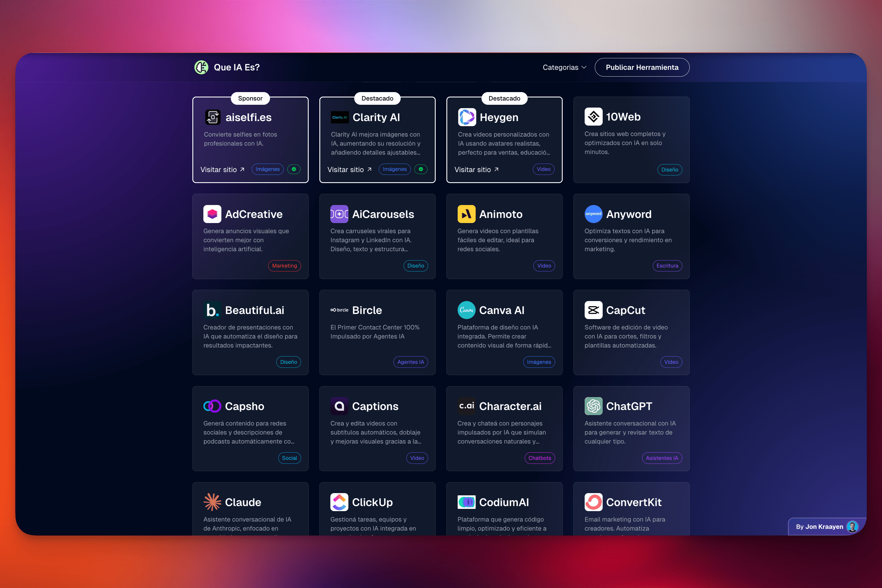The width and height of the screenshot is (882, 588).
Task: Click the CapCut logo icon
Action: coord(593,310)
